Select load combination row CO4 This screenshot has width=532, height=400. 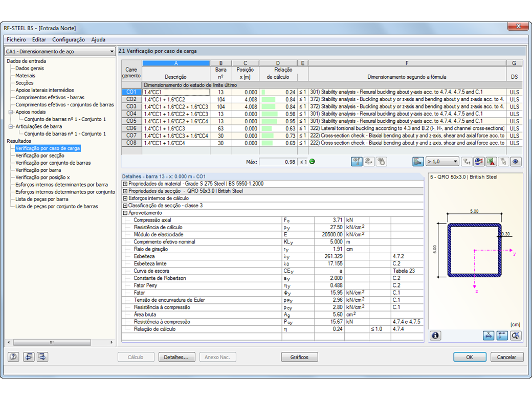pos(131,114)
